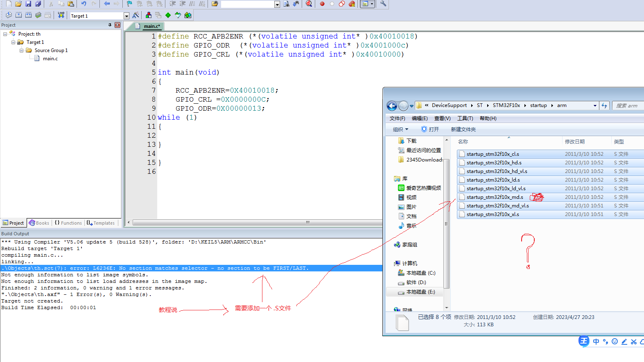Select main.c in the project tree
Image resolution: width=644 pixels, height=362 pixels.
pos(50,59)
